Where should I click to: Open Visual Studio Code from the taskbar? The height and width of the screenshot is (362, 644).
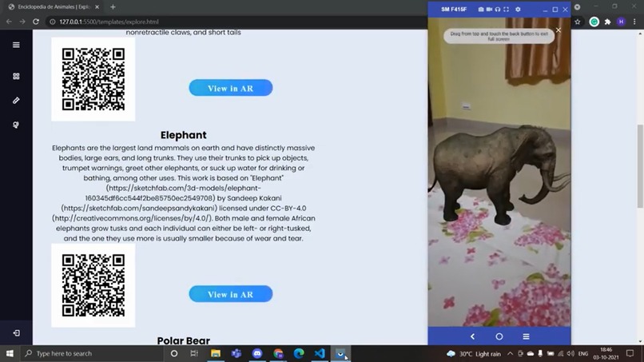point(320,353)
